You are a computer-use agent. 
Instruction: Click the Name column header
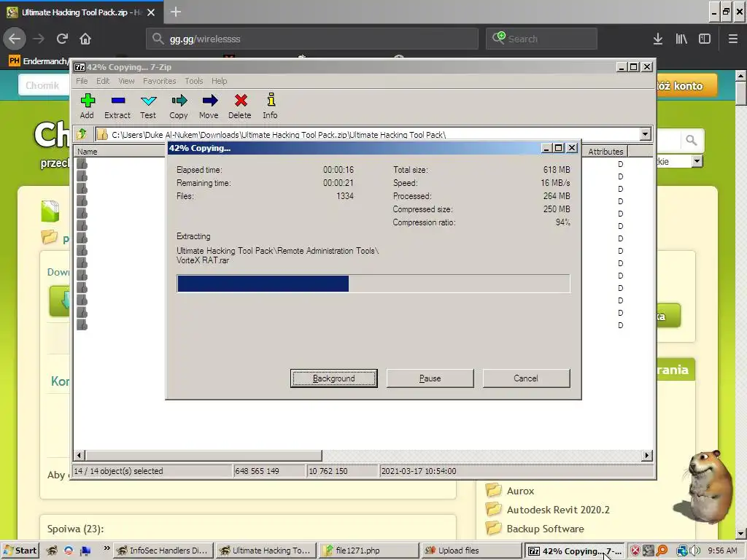pos(119,152)
